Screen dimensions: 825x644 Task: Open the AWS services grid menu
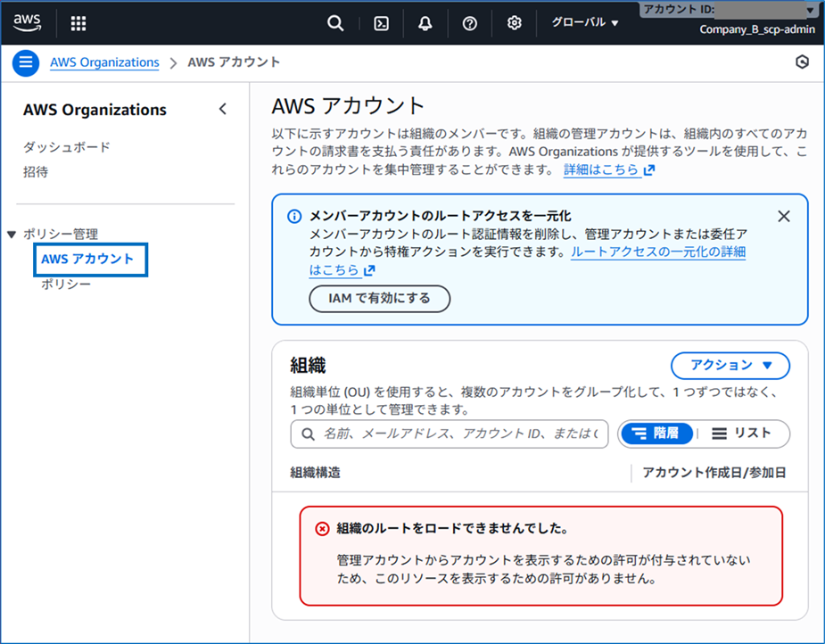click(x=78, y=23)
